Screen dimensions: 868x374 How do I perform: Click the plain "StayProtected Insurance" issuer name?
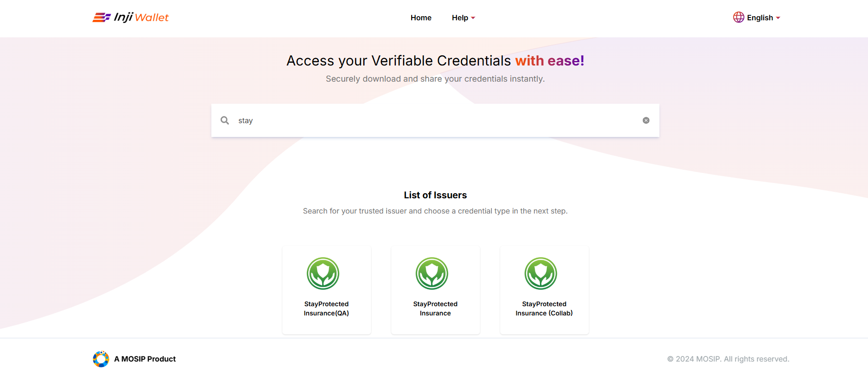pyautogui.click(x=435, y=309)
